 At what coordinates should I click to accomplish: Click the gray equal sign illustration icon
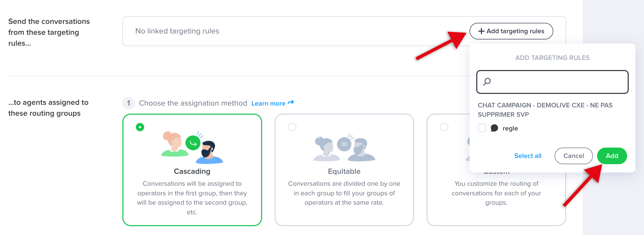(344, 144)
